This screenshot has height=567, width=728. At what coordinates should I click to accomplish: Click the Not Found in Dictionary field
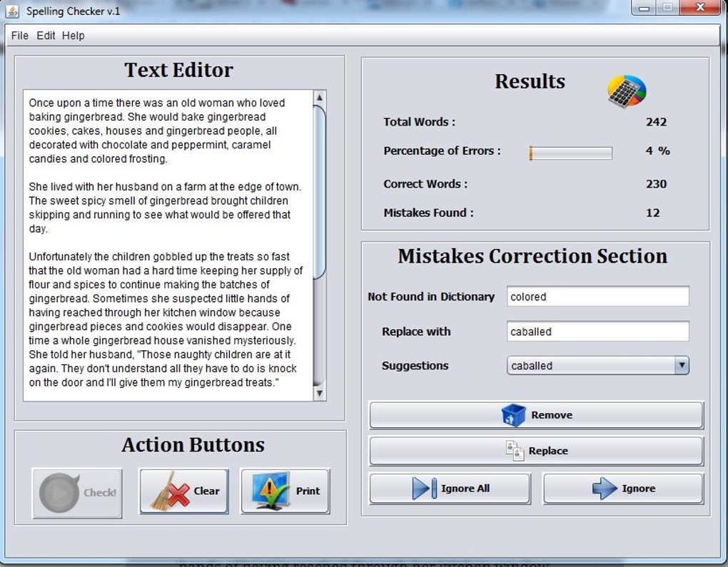[x=597, y=297]
